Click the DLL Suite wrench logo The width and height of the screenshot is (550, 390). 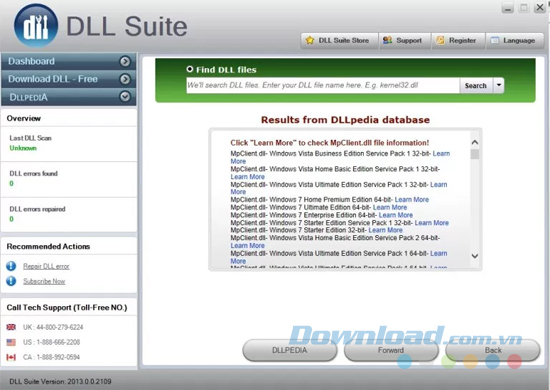(x=36, y=26)
